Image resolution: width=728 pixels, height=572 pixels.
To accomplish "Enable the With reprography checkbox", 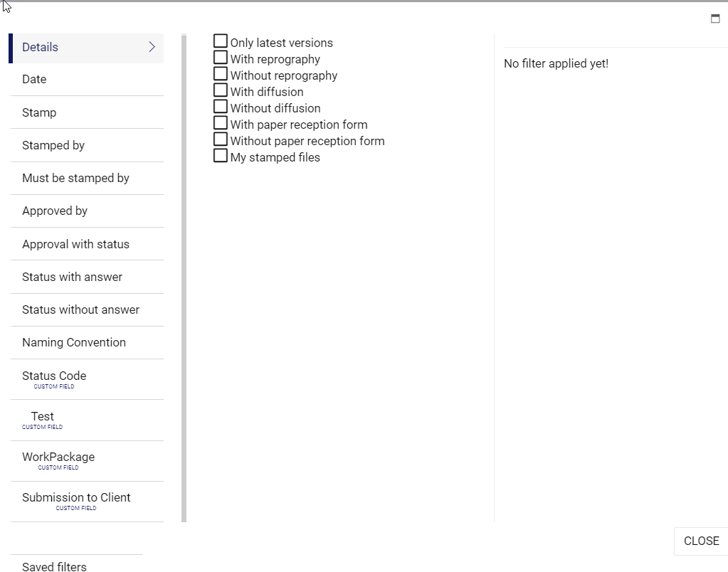I will (x=221, y=58).
